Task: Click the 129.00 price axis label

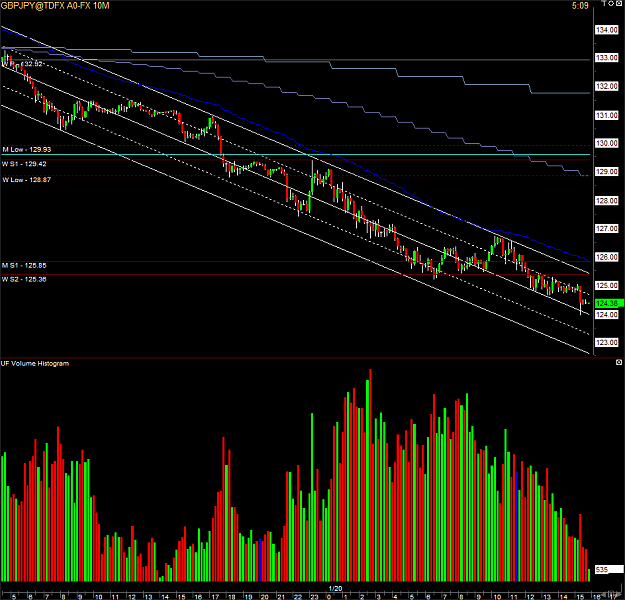Action: tap(607, 172)
